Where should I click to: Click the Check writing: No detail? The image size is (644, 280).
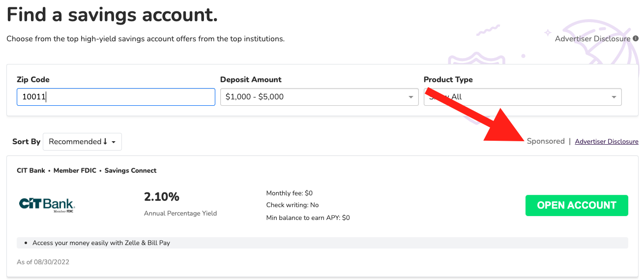tap(292, 205)
